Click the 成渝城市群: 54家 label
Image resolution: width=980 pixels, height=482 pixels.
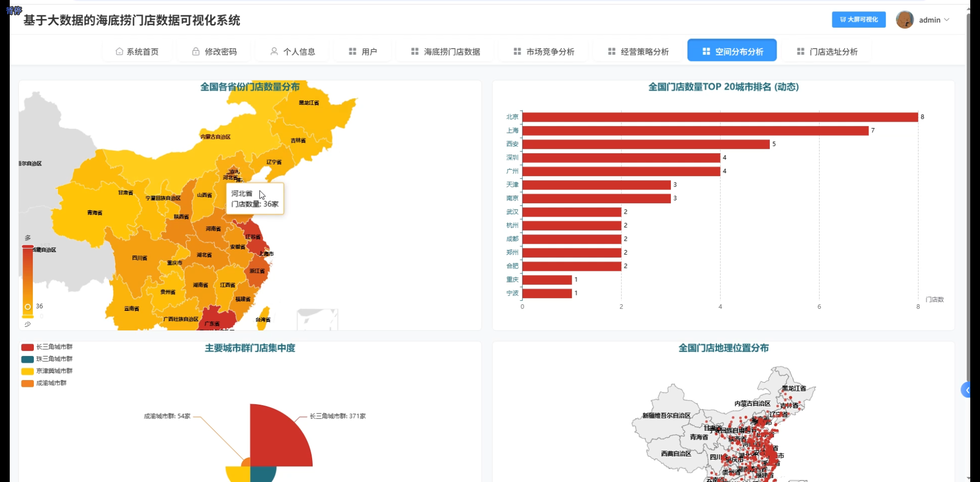[167, 416]
